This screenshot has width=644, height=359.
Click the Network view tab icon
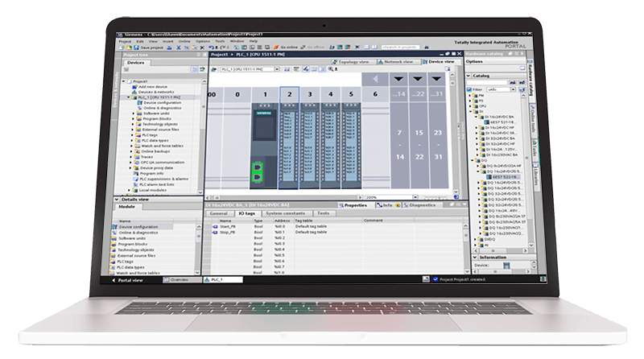(380, 62)
